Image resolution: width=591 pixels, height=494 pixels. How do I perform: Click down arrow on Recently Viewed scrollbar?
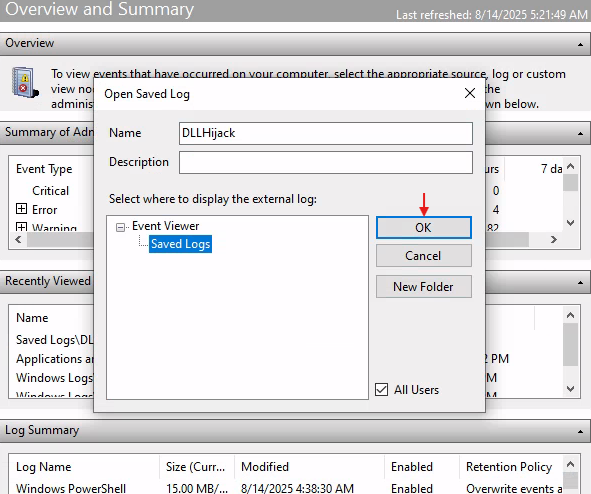[570, 389]
